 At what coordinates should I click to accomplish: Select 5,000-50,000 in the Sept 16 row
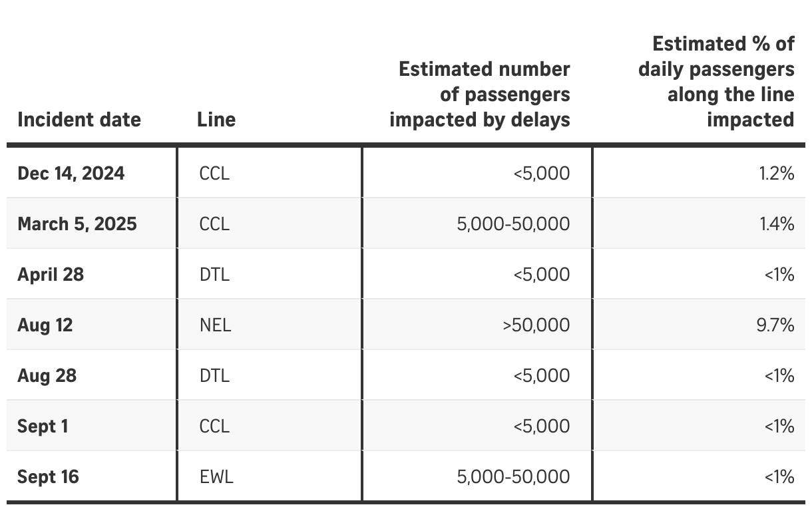point(514,477)
